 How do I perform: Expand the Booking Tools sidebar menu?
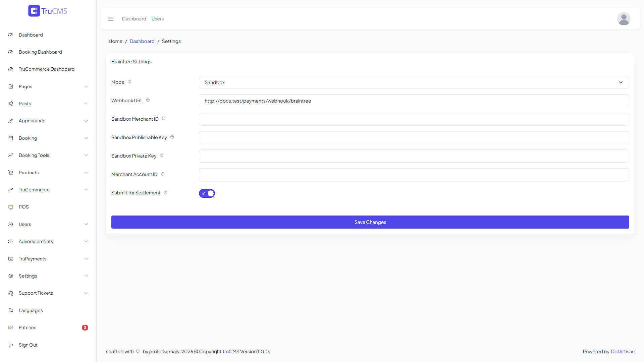click(x=48, y=155)
